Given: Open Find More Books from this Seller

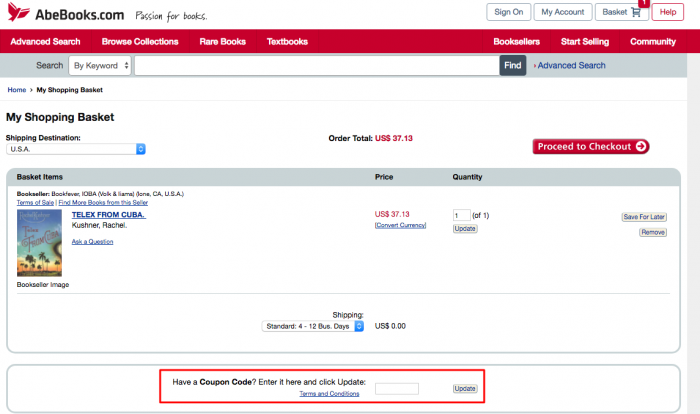Looking at the screenshot, I should [103, 203].
